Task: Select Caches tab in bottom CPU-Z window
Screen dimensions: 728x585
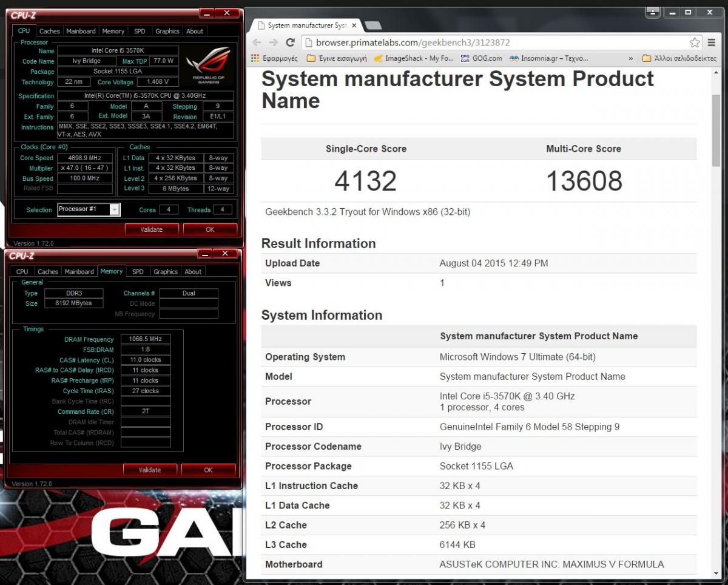Action: tap(48, 271)
